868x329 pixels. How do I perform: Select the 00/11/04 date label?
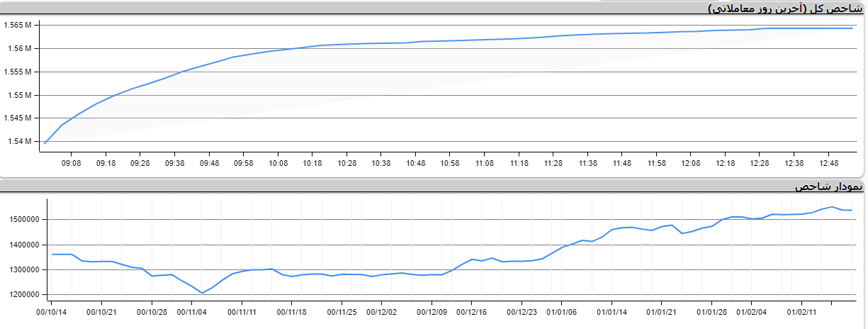(x=191, y=311)
